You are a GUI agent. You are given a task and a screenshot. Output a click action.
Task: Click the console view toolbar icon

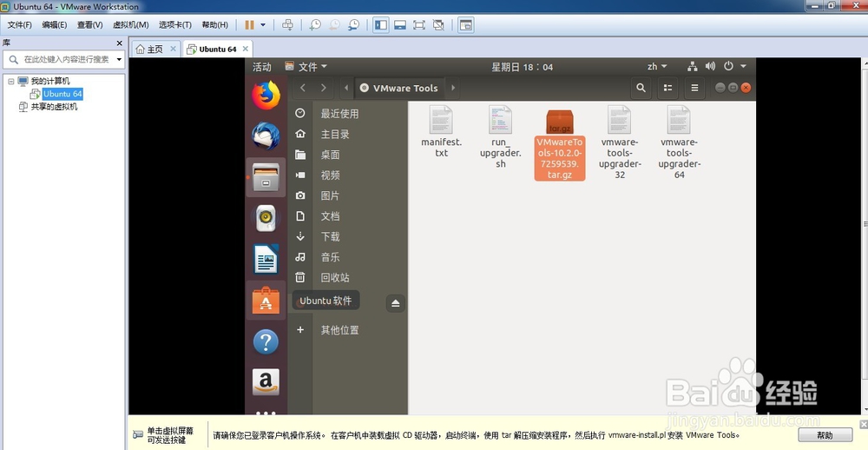click(x=466, y=25)
